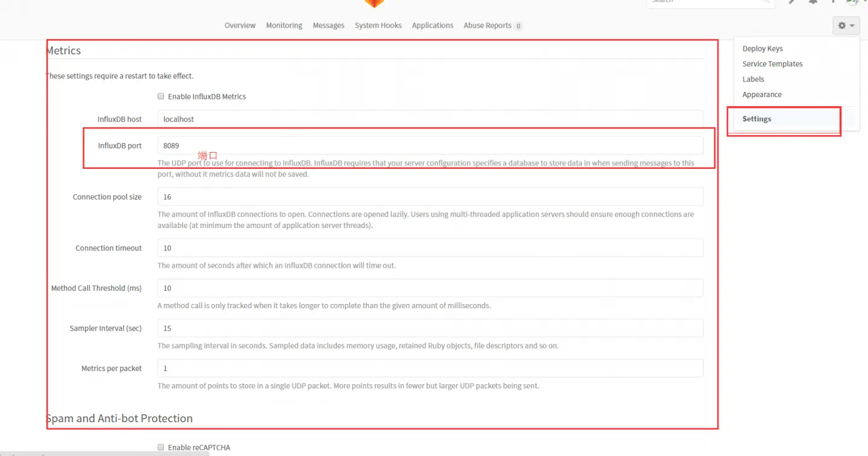Click the admin wrench icon

click(x=792, y=2)
